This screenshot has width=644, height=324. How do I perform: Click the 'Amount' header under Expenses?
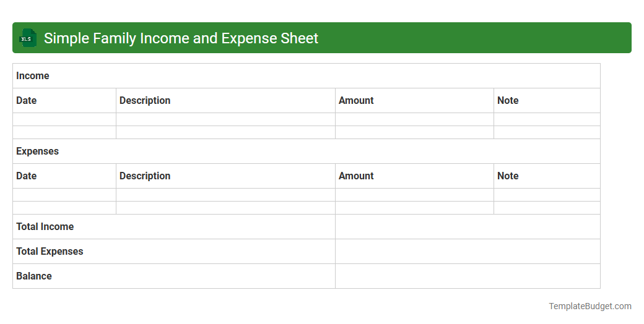pos(414,176)
